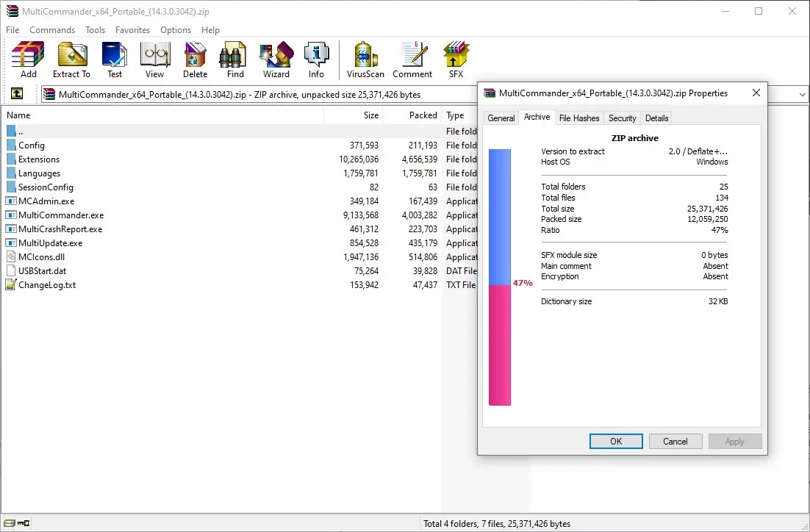Viewport: 810px width, 532px height.
Task: Sort list by Type column header
Action: pyautogui.click(x=459, y=115)
